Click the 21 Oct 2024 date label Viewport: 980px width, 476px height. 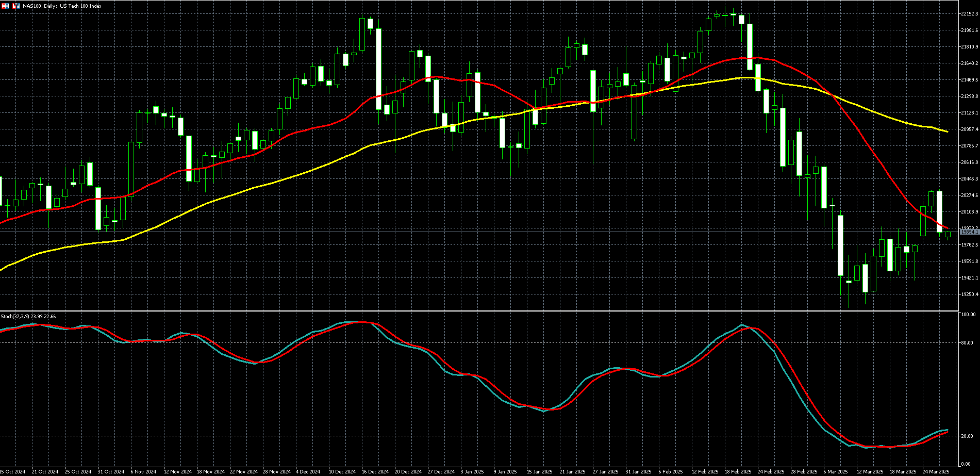click(45, 472)
